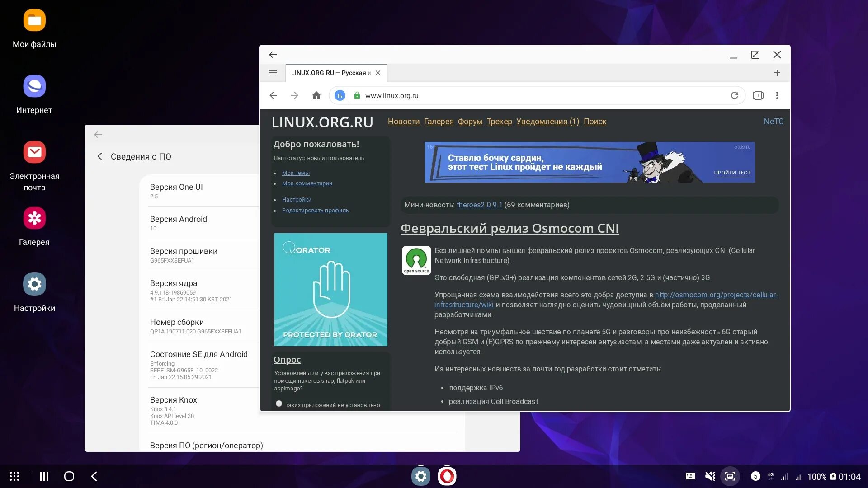Click the open source topic icon

(x=416, y=261)
